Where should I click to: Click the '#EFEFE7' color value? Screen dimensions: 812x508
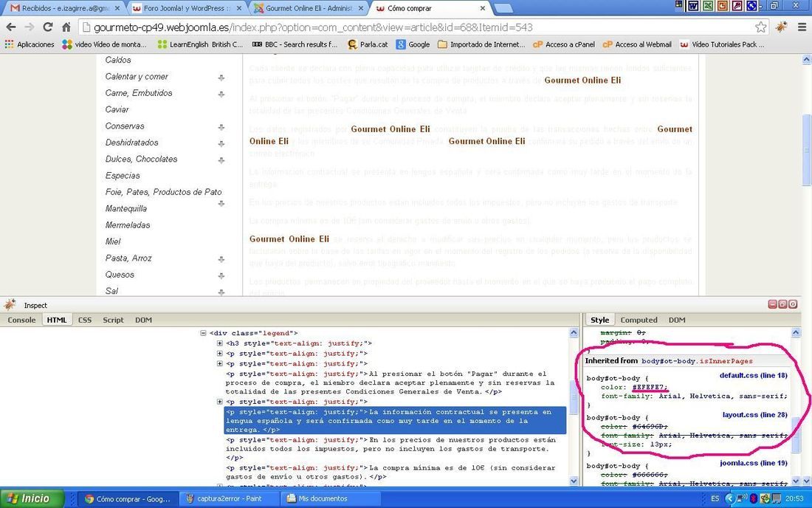[x=650, y=388]
